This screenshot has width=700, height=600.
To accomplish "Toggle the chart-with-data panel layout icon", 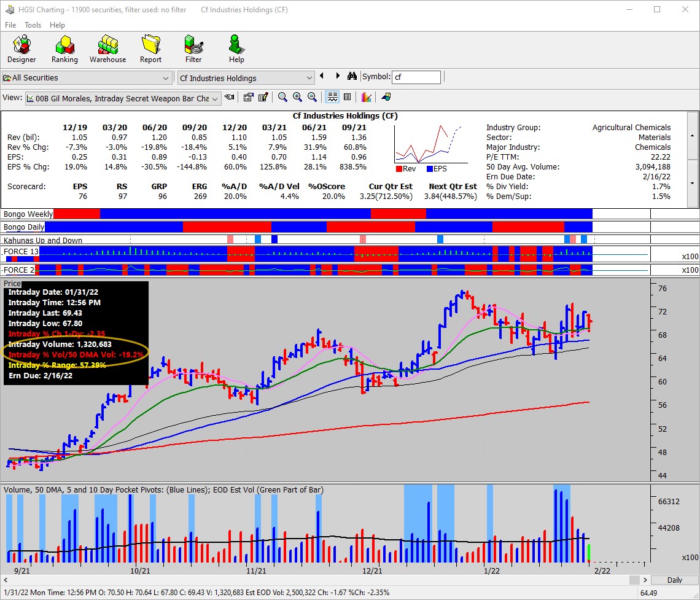I will coord(332,97).
